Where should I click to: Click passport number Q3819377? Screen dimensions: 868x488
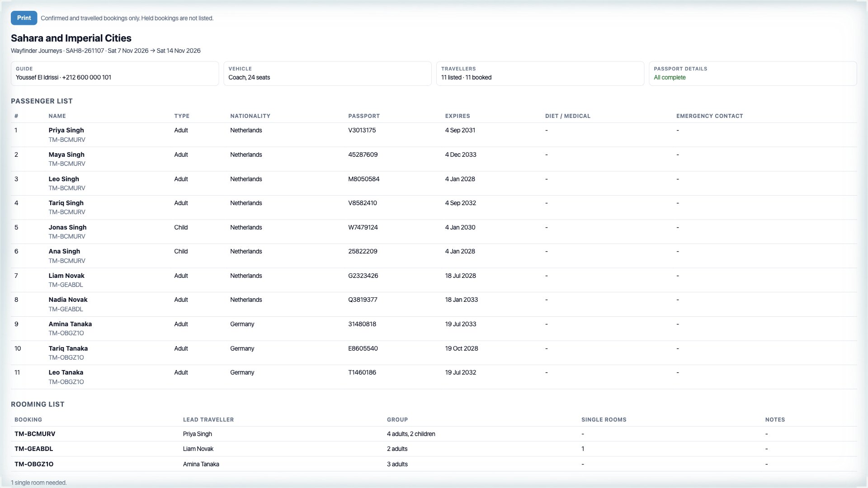point(363,300)
